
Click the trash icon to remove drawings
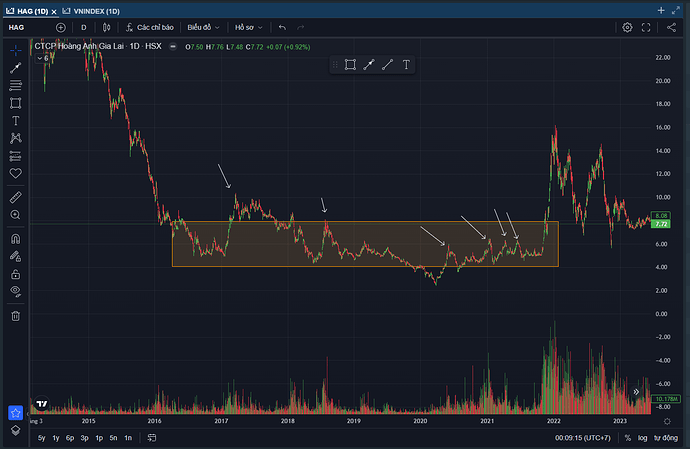tap(15, 316)
